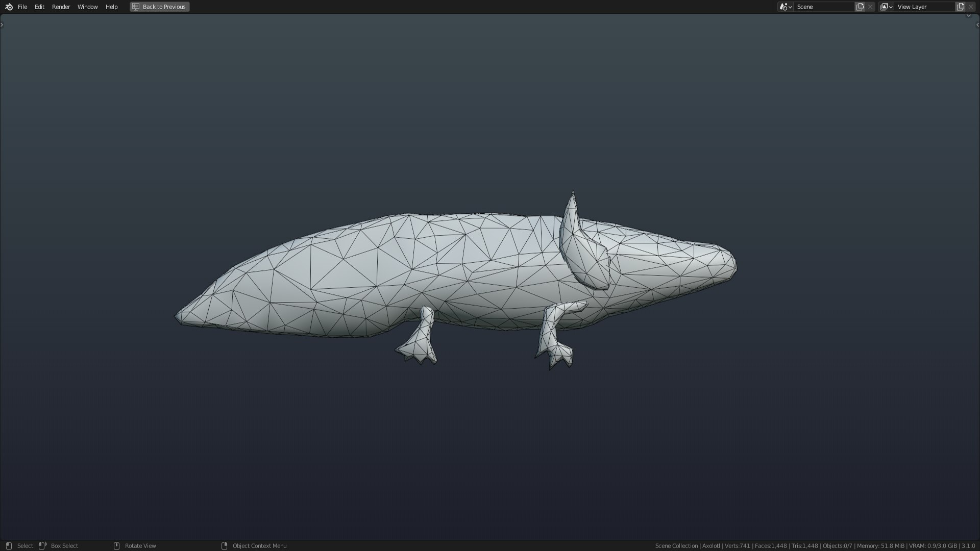Click the View Layer name field
Image resolution: width=980 pixels, height=551 pixels.
(x=924, y=7)
